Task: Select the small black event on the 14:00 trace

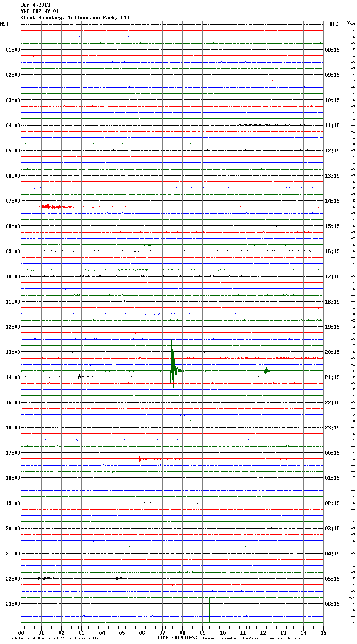Action: pyautogui.click(x=79, y=377)
